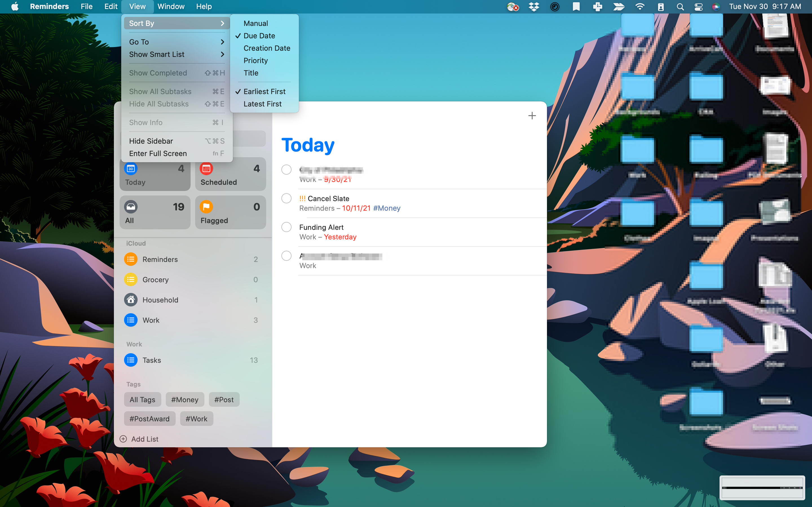
Task: Click the #PostAward tag button
Action: click(x=149, y=419)
